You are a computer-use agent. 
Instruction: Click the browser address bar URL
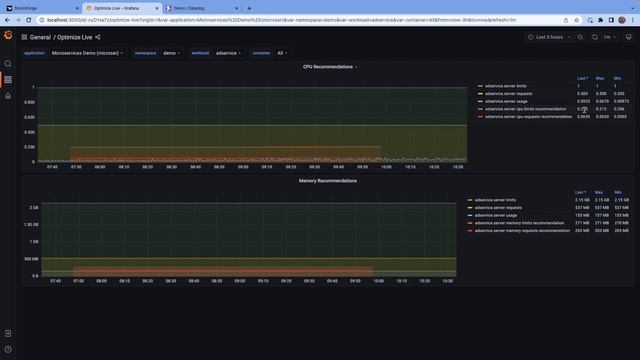click(x=281, y=20)
